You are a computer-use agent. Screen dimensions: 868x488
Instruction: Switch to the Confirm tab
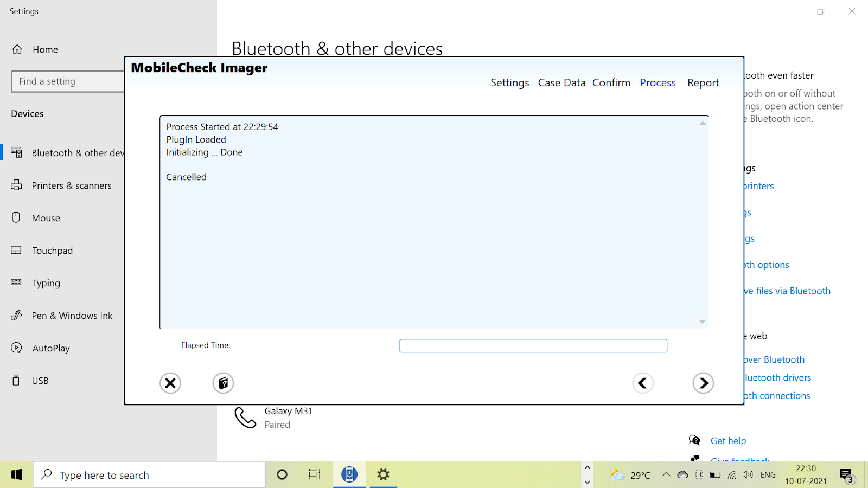pyautogui.click(x=611, y=83)
